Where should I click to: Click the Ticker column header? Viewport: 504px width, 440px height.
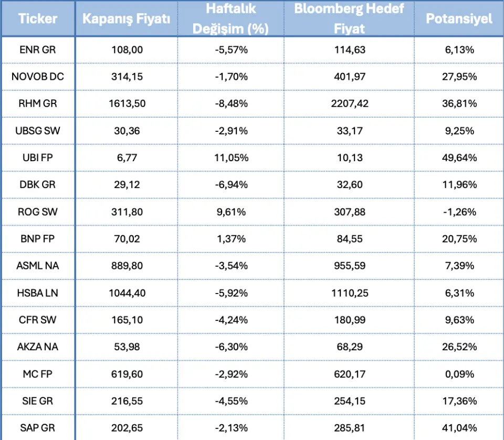pos(38,19)
